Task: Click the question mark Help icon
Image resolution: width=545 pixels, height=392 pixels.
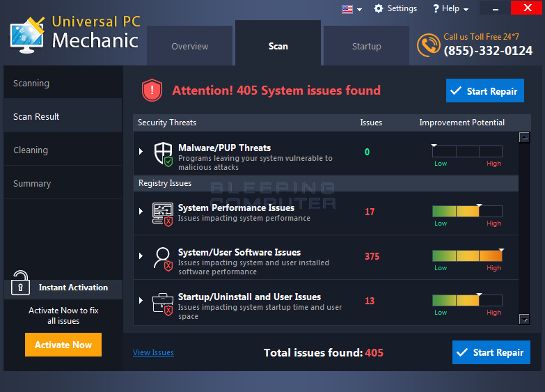Action: coord(436,8)
